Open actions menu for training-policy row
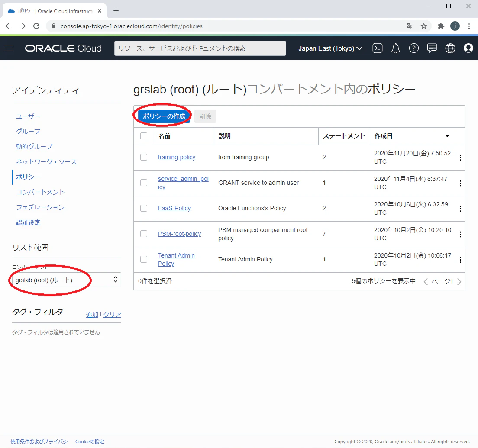478x448 pixels. 460,158
